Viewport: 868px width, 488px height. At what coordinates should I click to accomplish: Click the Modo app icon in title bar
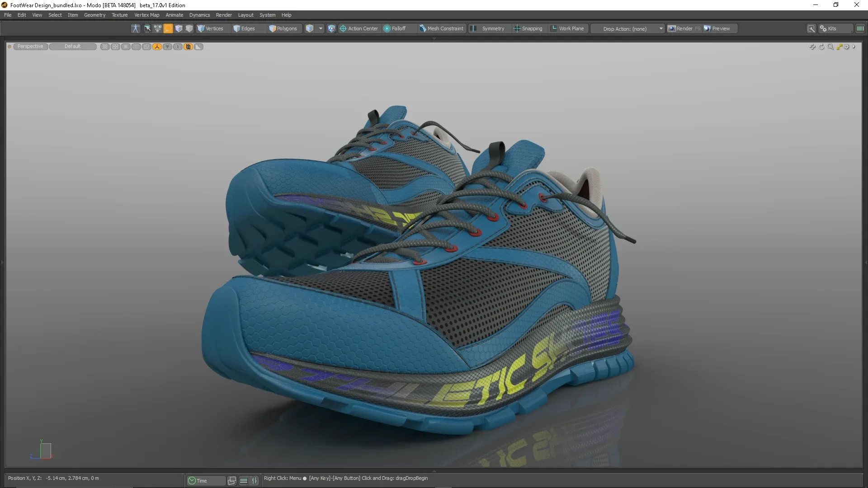click(x=5, y=5)
